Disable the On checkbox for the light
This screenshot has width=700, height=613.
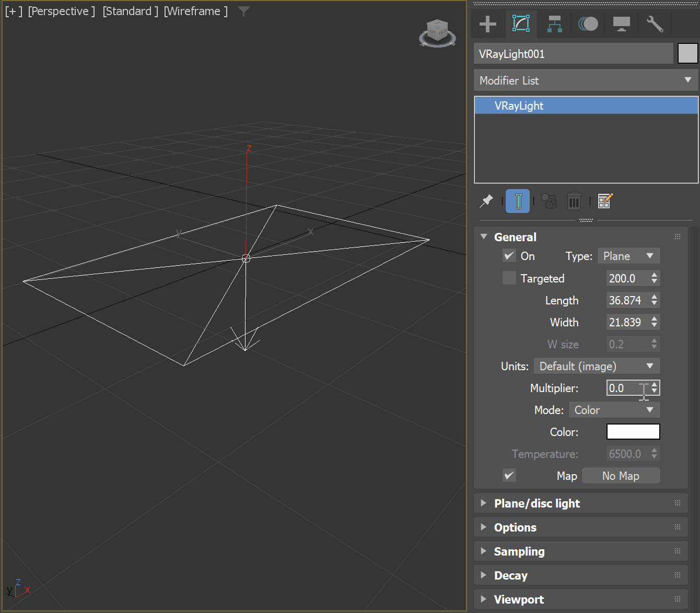pos(509,255)
